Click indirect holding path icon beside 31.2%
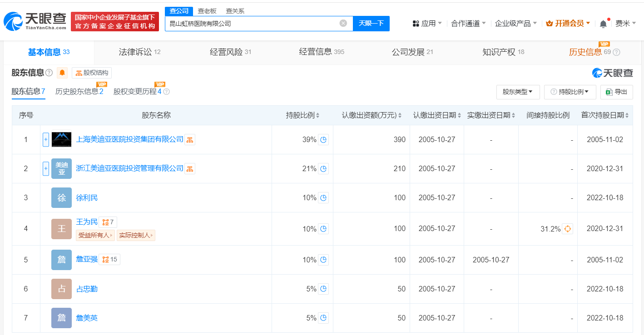Viewport: 644px width, 335px height. point(567,229)
